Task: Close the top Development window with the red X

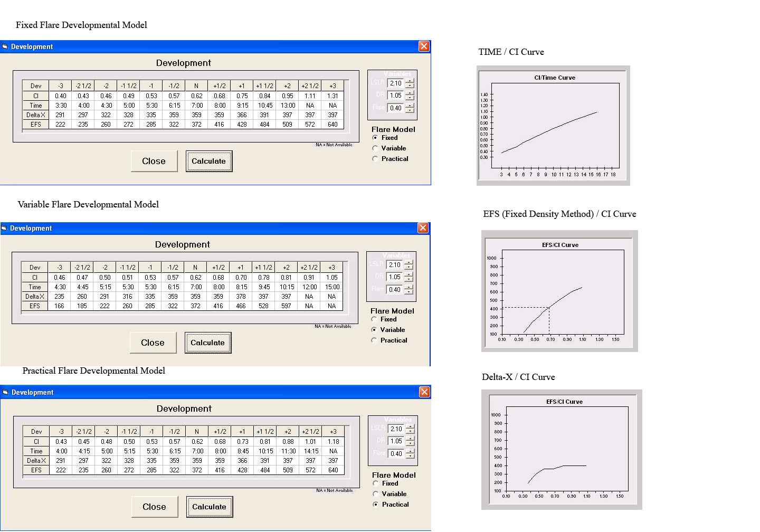Action: (424, 46)
